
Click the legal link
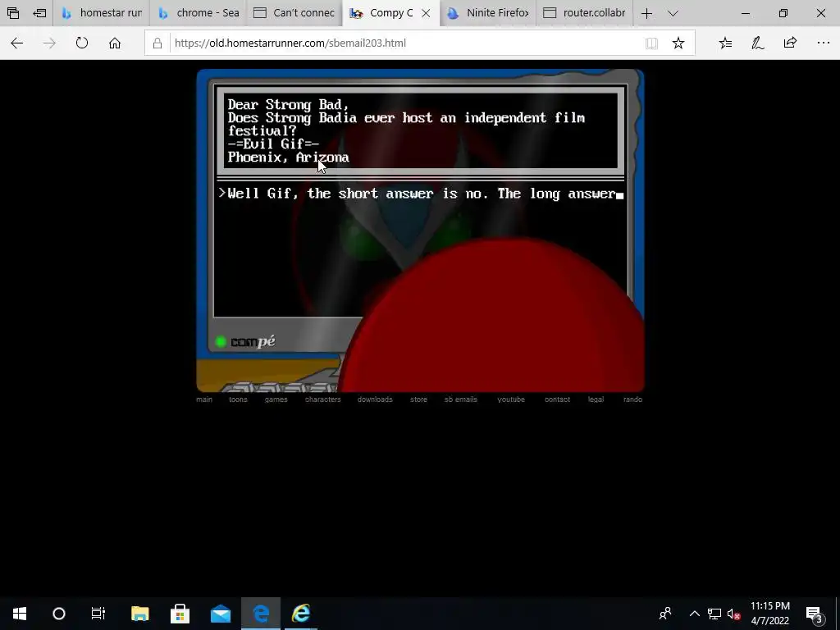[596, 399]
